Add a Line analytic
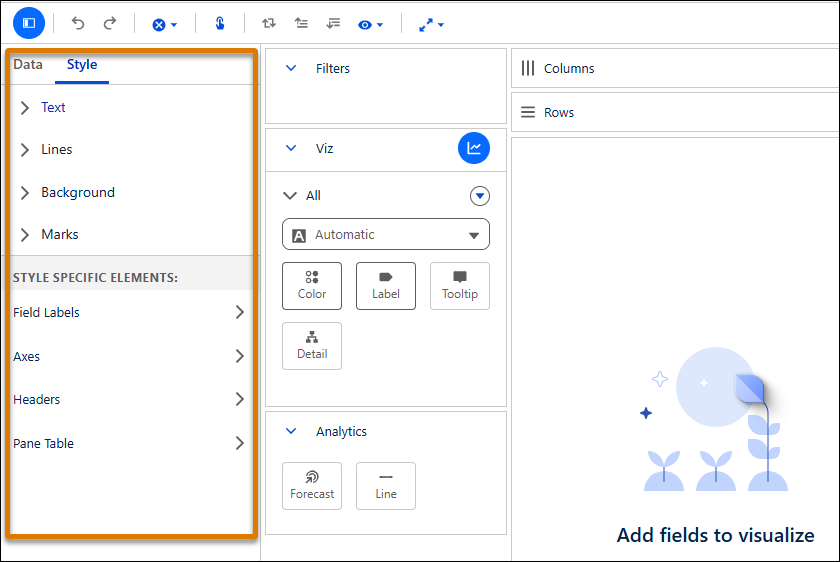The height and width of the screenshot is (562, 840). (x=386, y=486)
